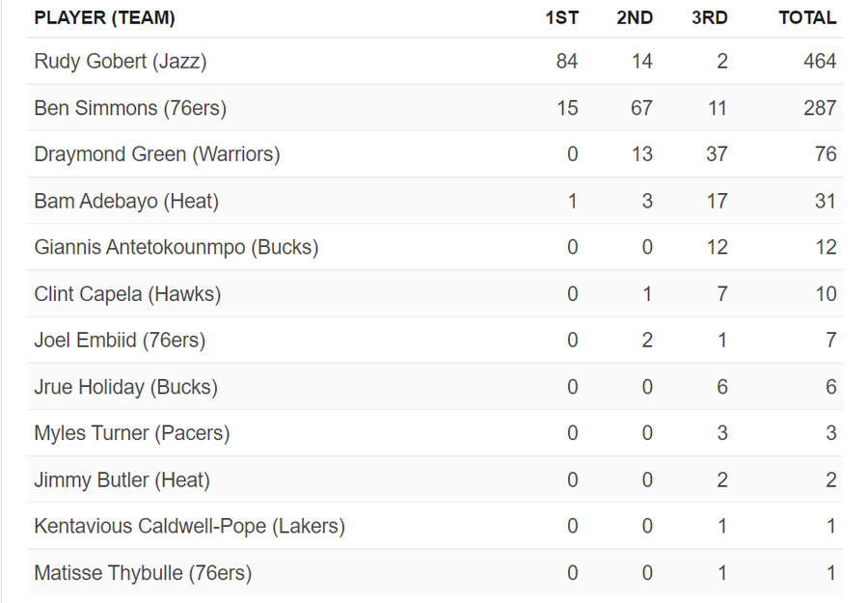Select the Ben Simmons (76ers) row name
The height and width of the screenshot is (603, 868).
pos(130,108)
